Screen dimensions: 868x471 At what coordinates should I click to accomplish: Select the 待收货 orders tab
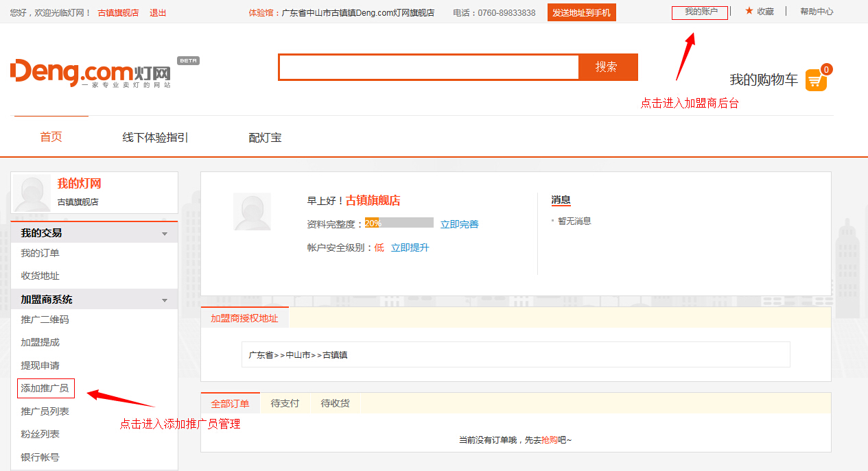click(335, 403)
